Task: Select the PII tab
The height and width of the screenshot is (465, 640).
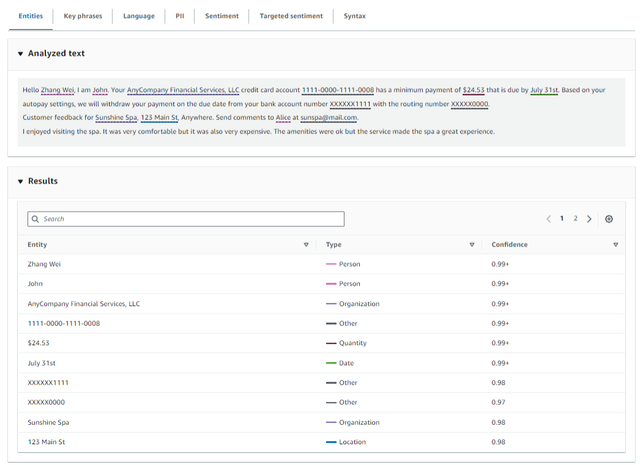Action: [180, 17]
